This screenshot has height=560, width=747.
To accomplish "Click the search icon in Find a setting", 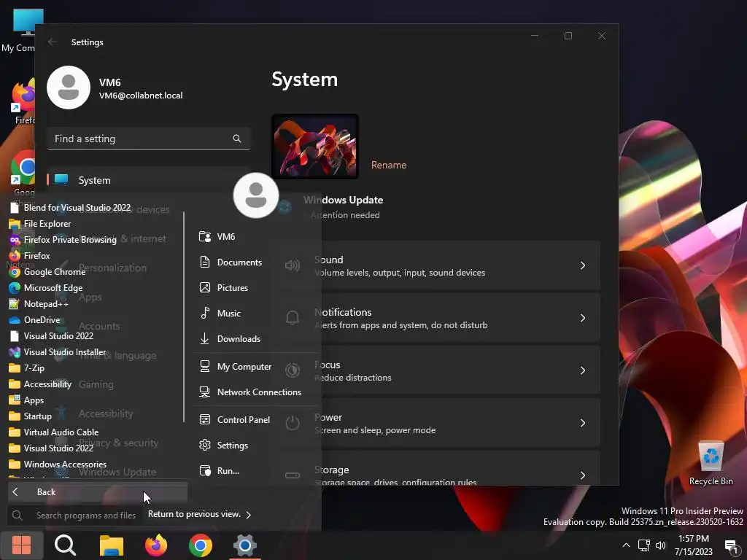I will pyautogui.click(x=237, y=139).
